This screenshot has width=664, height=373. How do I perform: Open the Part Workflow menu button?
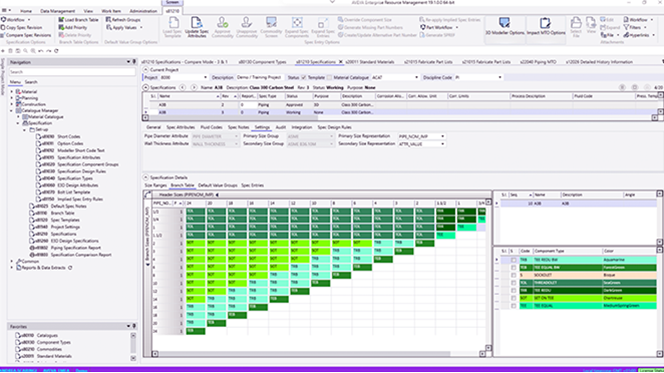click(438, 27)
